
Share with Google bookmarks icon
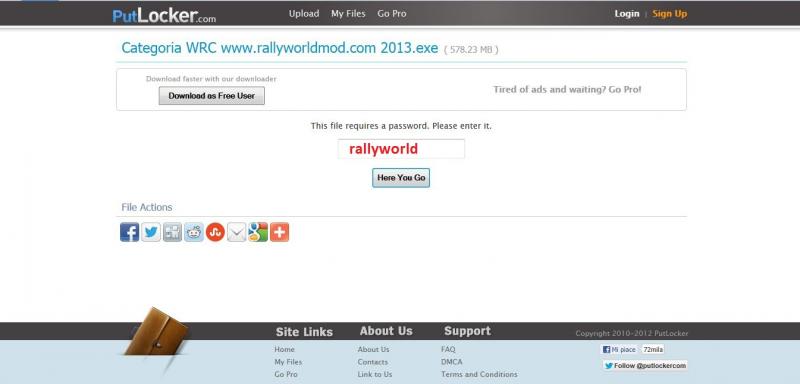click(x=258, y=232)
